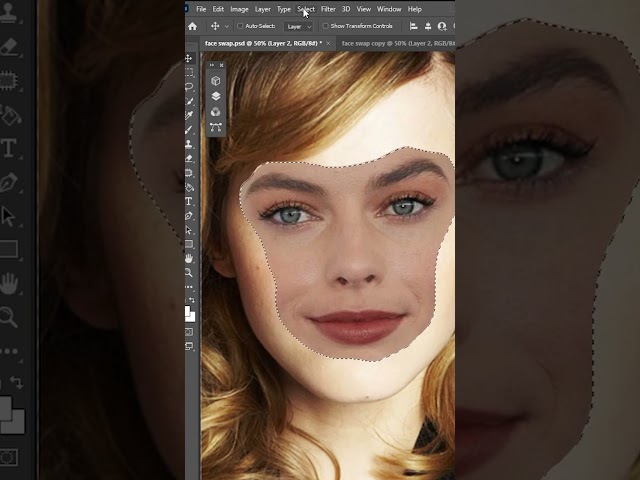Viewport: 640px width, 480px height.
Task: Select the Clone Stamp tool
Action: coord(189,144)
